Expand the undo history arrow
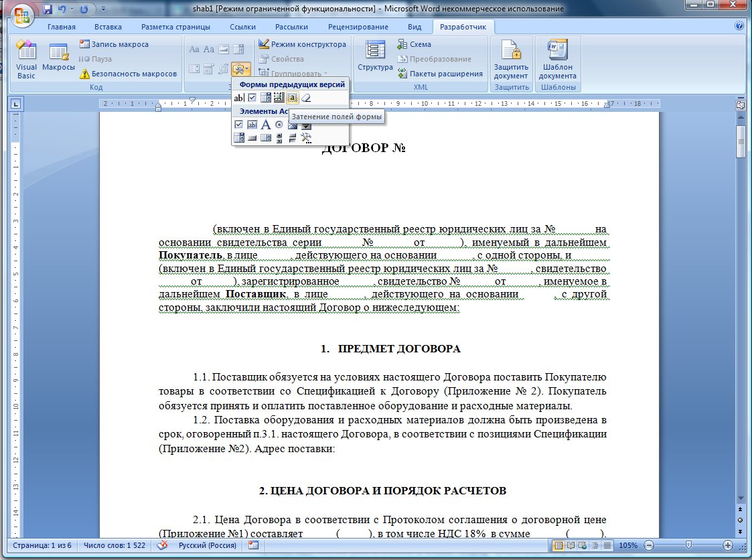This screenshot has width=752, height=560. 72,10
